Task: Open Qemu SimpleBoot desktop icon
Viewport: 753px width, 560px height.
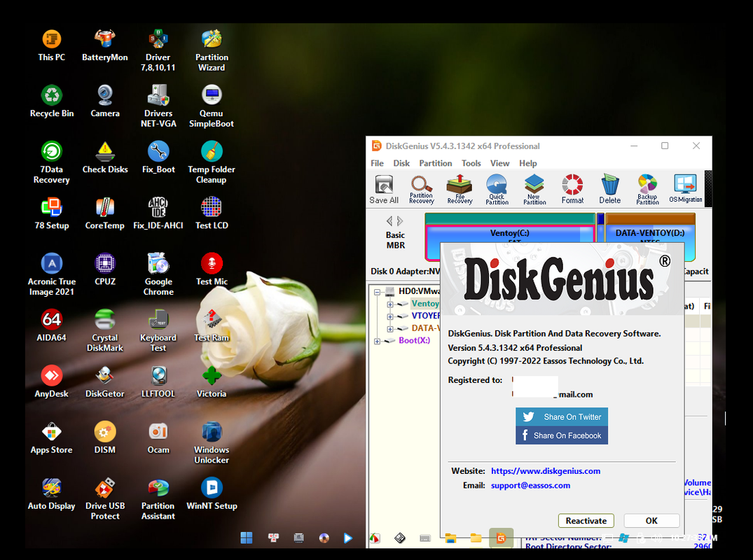Action: 212,106
